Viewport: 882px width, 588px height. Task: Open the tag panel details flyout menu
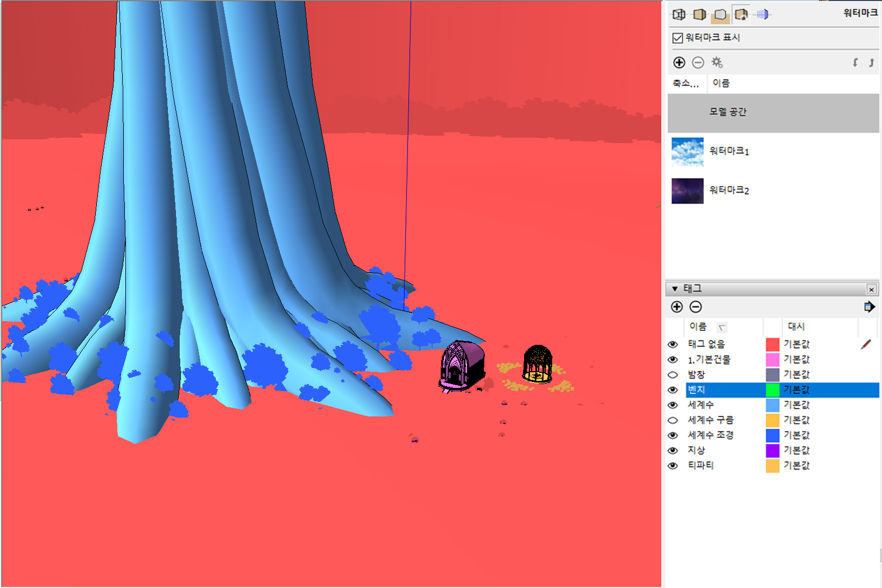[869, 307]
